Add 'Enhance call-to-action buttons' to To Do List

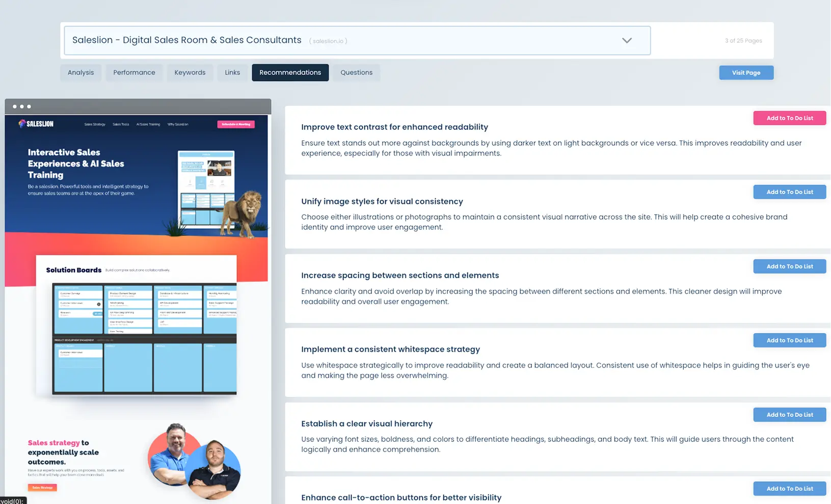tap(790, 488)
